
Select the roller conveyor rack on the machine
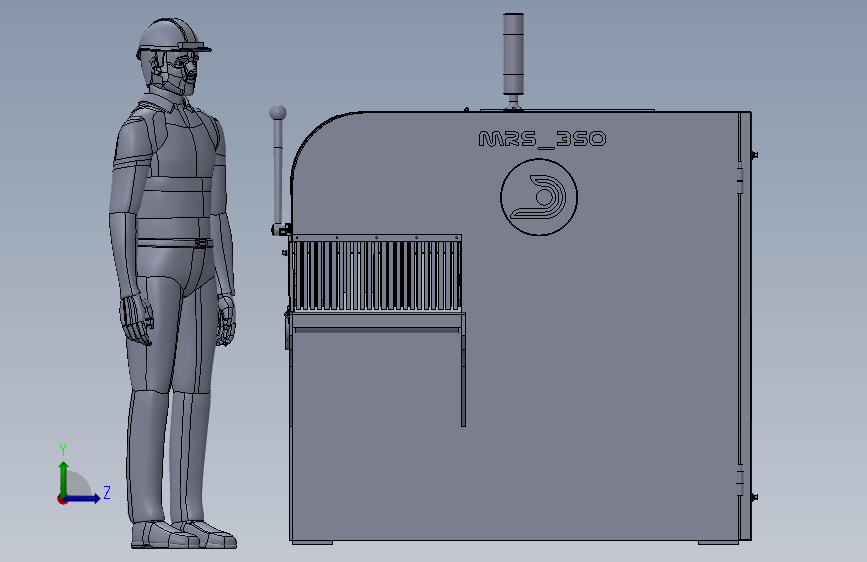point(376,273)
